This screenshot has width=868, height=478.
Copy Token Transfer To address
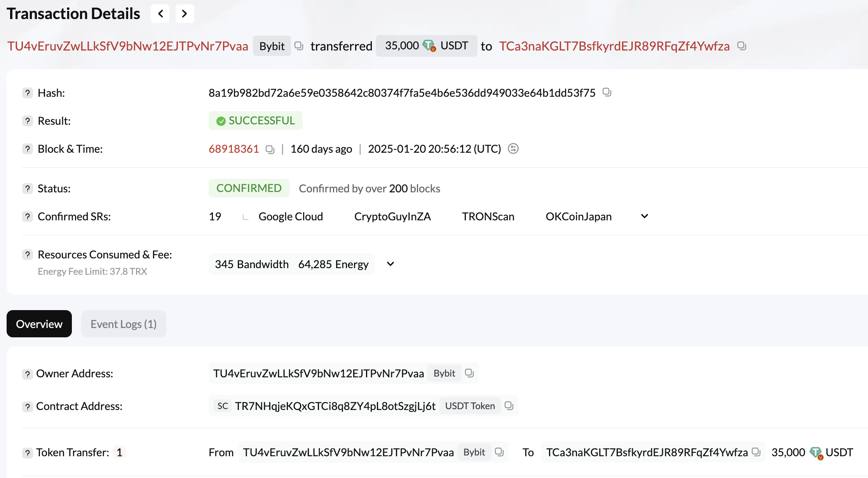(x=756, y=452)
